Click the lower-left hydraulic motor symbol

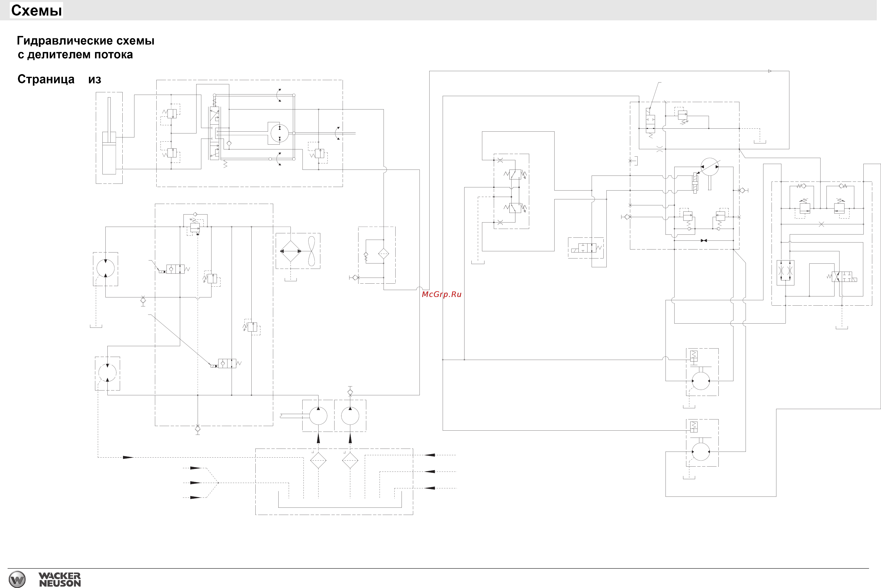tap(108, 373)
